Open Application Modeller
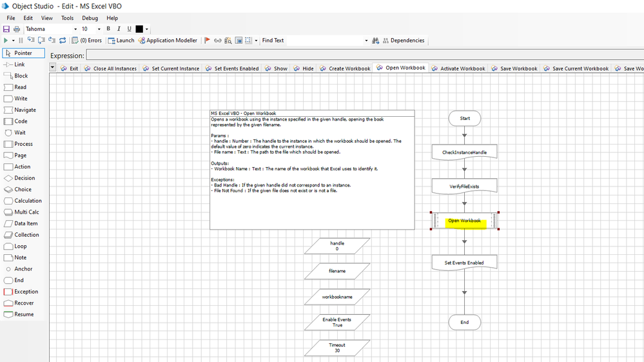Screen dimensions: 644x362 (x=168, y=40)
